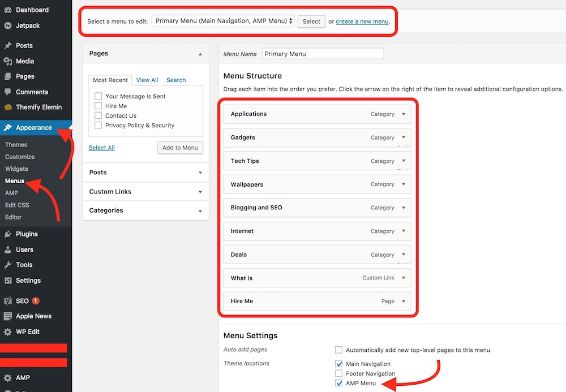Screen dimensions: 566x392
Task: Open Media library icon in sidebar
Action: pos(8,61)
